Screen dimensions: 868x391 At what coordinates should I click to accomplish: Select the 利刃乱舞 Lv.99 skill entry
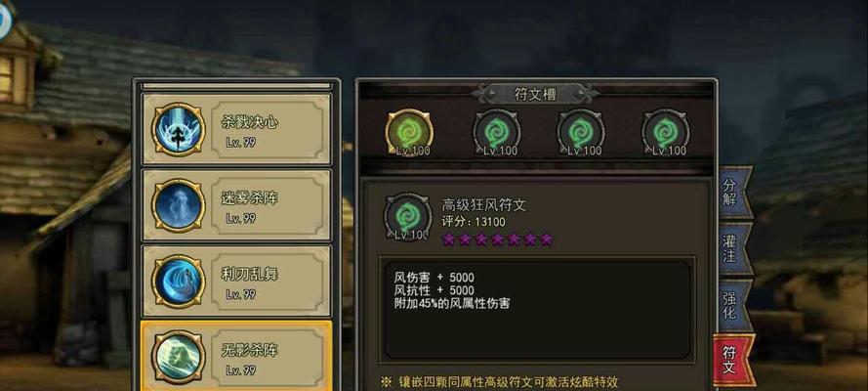(x=237, y=282)
